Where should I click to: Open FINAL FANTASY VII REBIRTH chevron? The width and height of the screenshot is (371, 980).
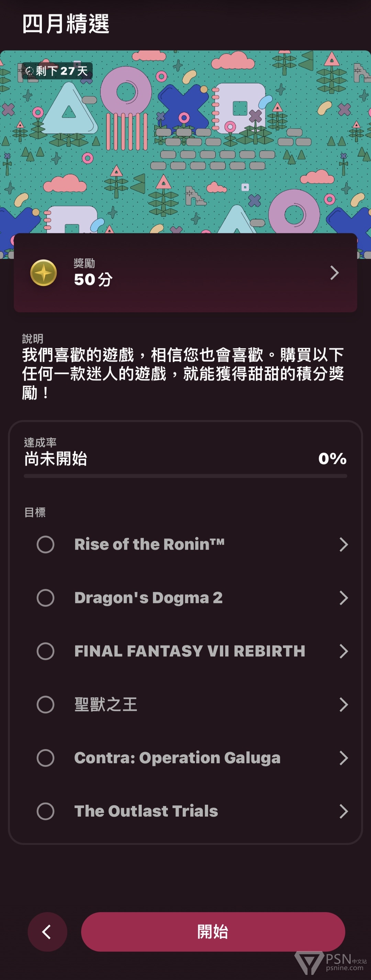(x=343, y=651)
